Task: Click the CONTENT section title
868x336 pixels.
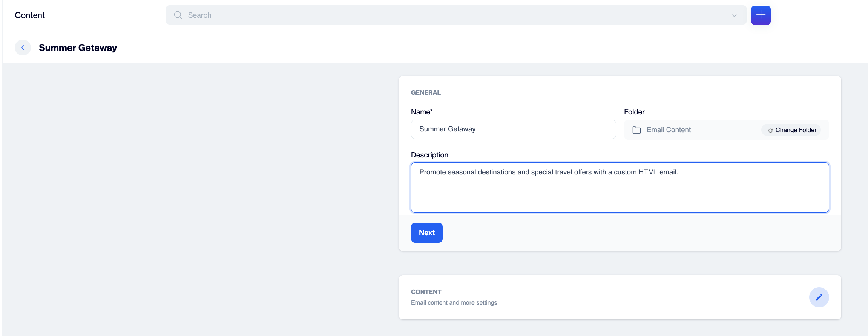Action: [426, 292]
